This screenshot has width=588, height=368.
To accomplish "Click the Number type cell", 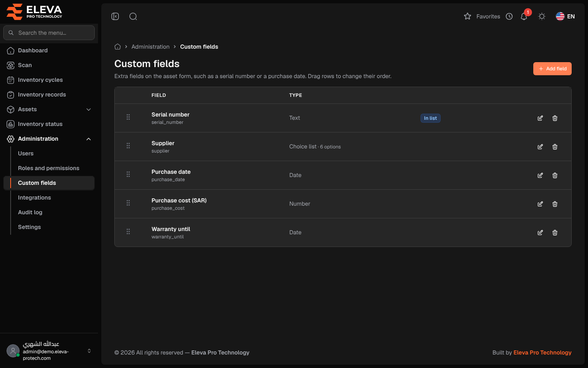I will click(x=300, y=204).
